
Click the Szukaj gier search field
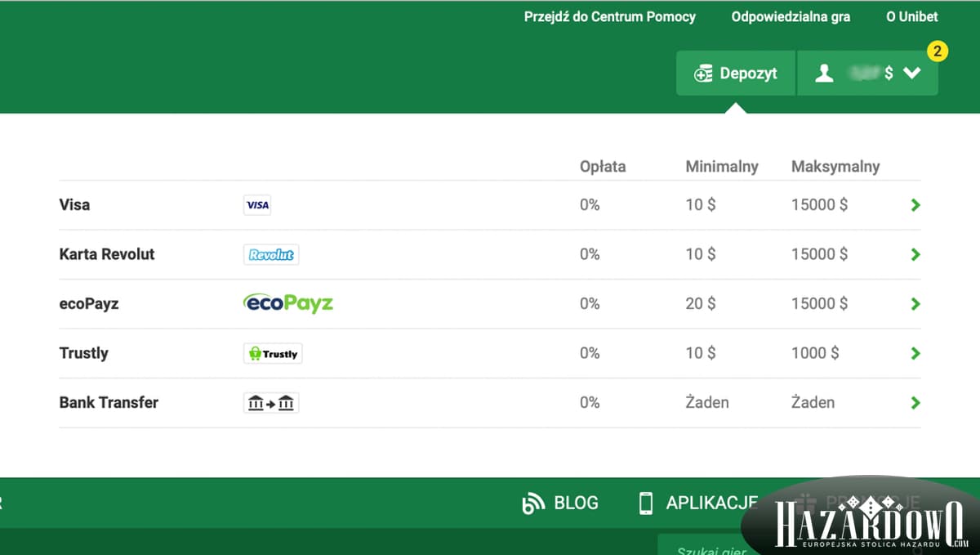click(710, 546)
